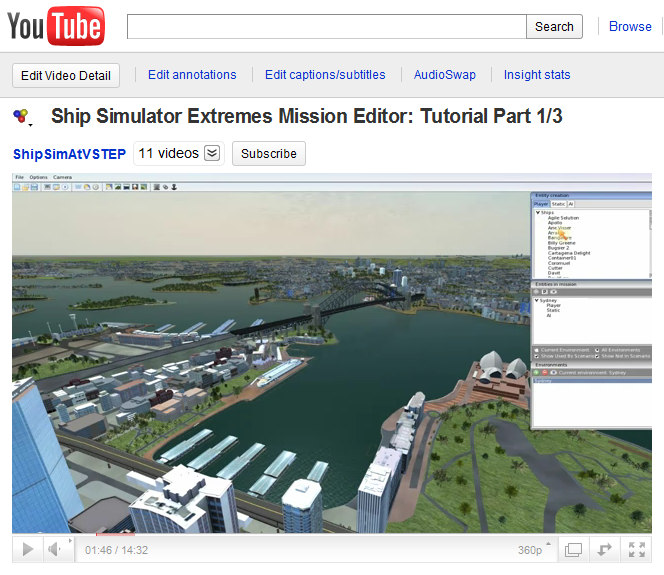
Task: Click the Save disk icon in editor toolbar
Action: (x=34, y=187)
